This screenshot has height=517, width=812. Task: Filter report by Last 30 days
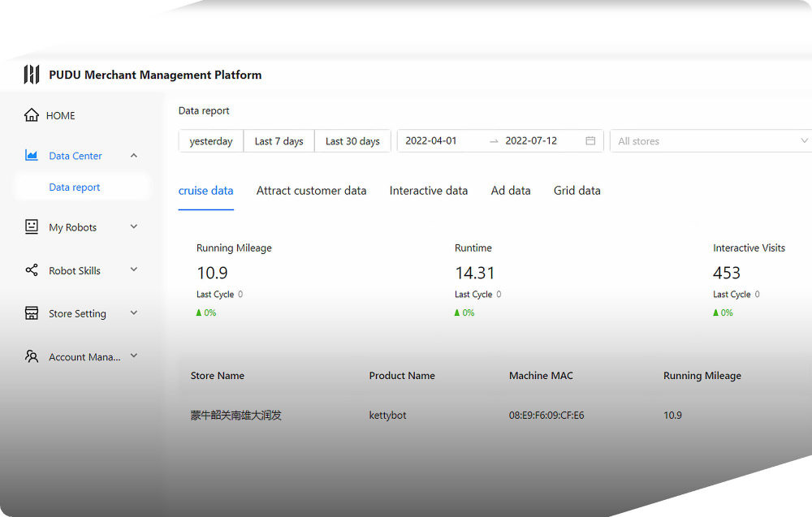coord(352,140)
